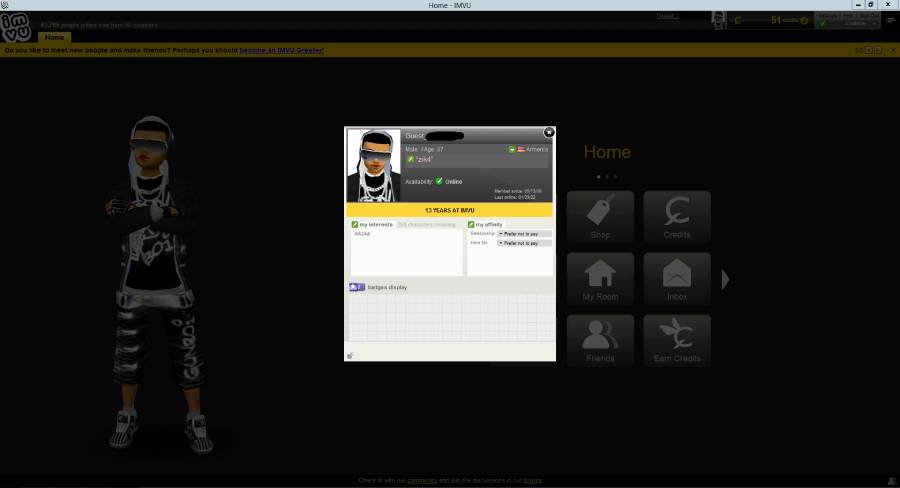This screenshot has width=900, height=488.
Task: Show next page of Home tiles
Action: pos(726,280)
